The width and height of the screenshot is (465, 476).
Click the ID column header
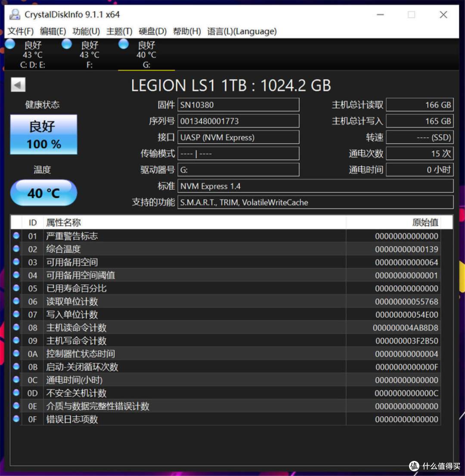(32, 223)
